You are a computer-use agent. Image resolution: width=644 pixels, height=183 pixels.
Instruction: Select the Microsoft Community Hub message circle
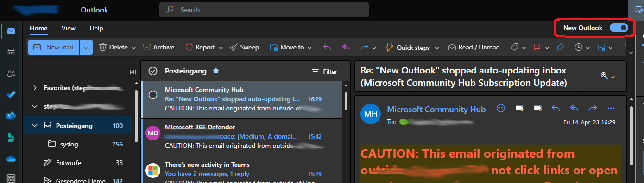point(152,94)
